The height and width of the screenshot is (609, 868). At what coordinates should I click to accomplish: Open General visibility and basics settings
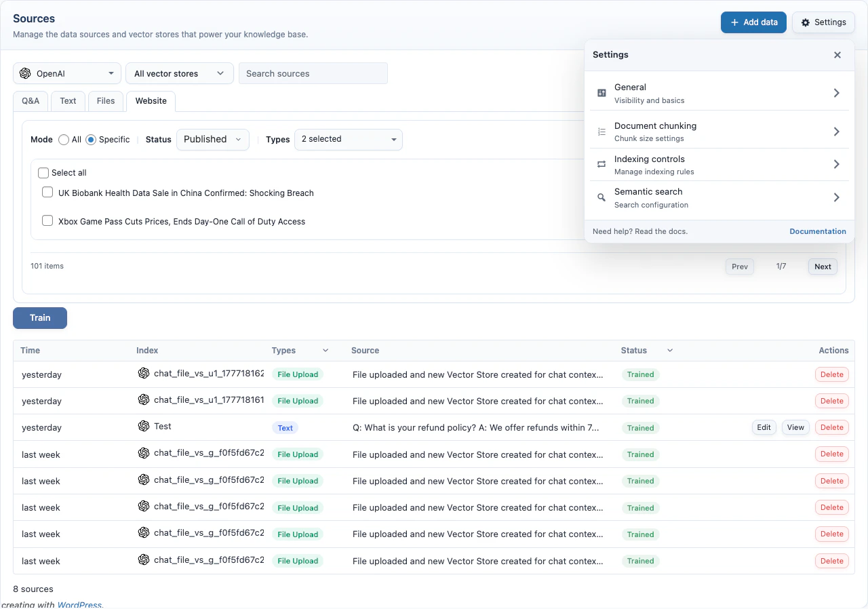(x=719, y=92)
